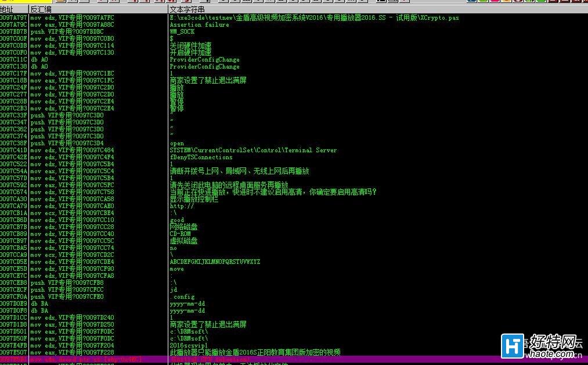
Task: Sort by the 反汇编 column header
Action: (x=98, y=9)
